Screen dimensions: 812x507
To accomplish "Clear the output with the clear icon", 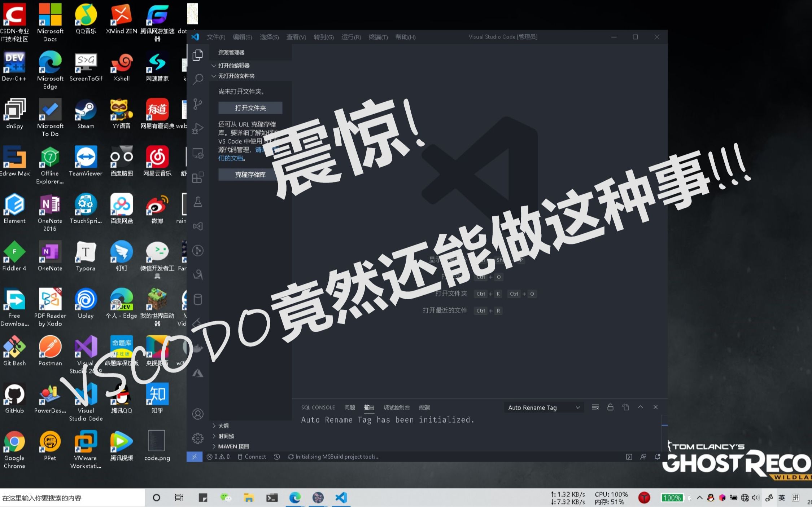I will pos(595,407).
